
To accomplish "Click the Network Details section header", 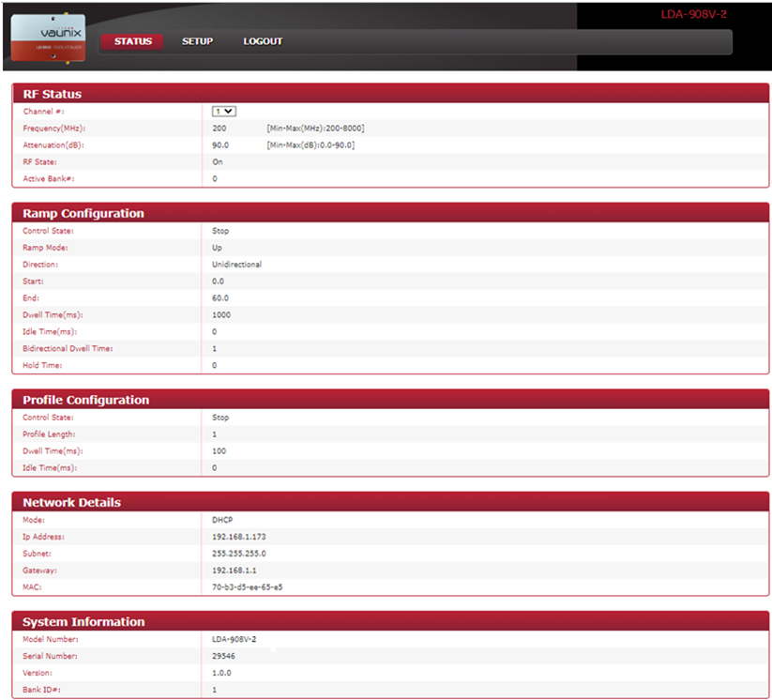I will point(71,502).
